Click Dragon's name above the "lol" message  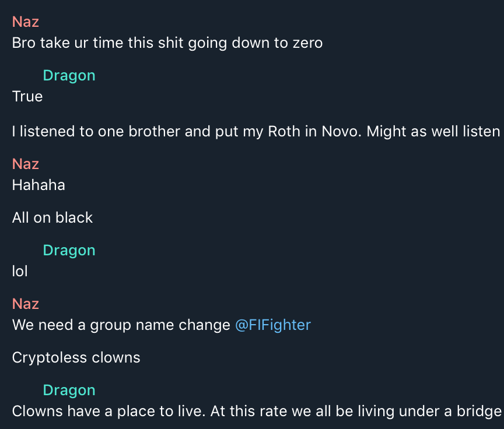tap(69, 250)
